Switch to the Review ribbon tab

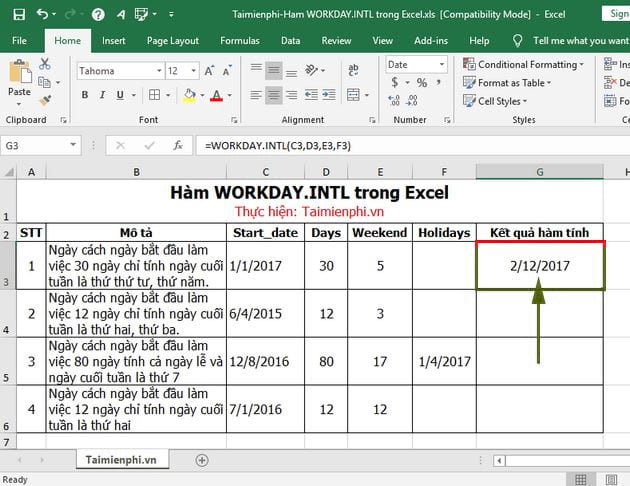coord(336,41)
